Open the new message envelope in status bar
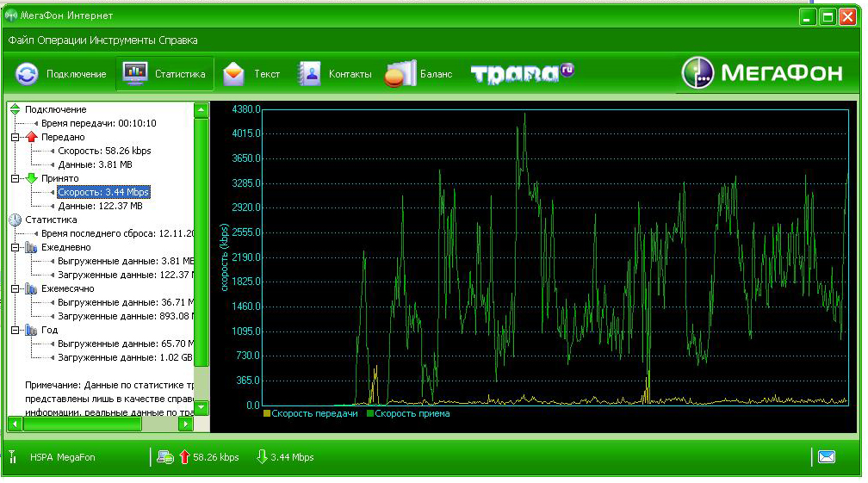 click(827, 457)
